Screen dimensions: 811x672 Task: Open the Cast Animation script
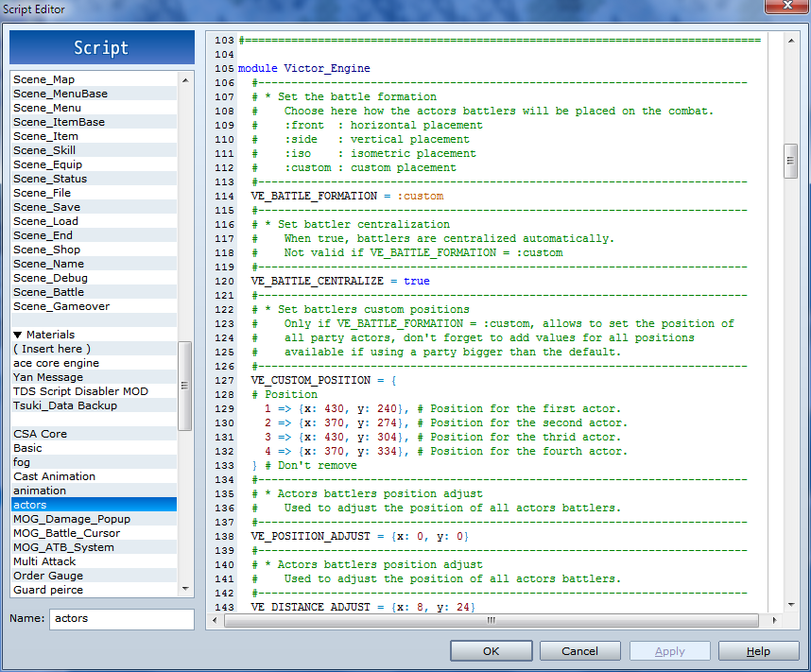click(54, 476)
